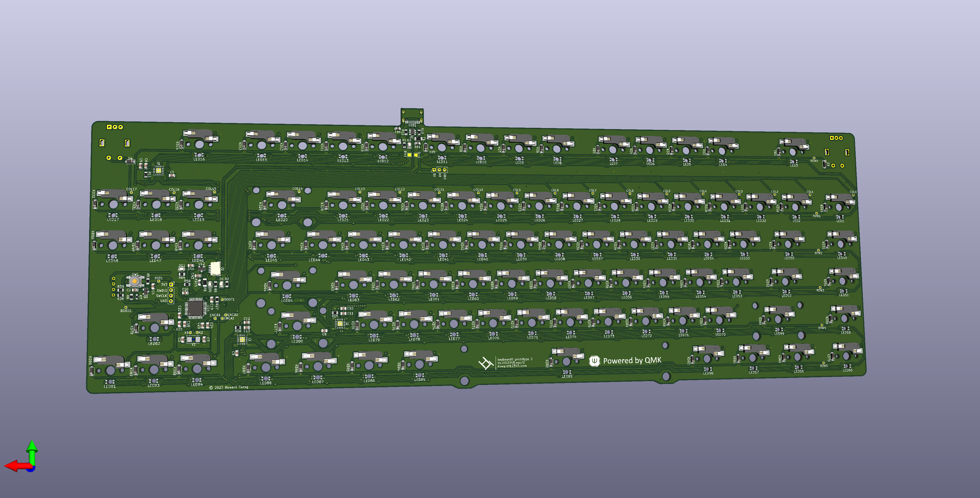Image resolution: width=980 pixels, height=498 pixels.
Task: Click the COL17 test point label
Action: pyautogui.click(x=131, y=189)
